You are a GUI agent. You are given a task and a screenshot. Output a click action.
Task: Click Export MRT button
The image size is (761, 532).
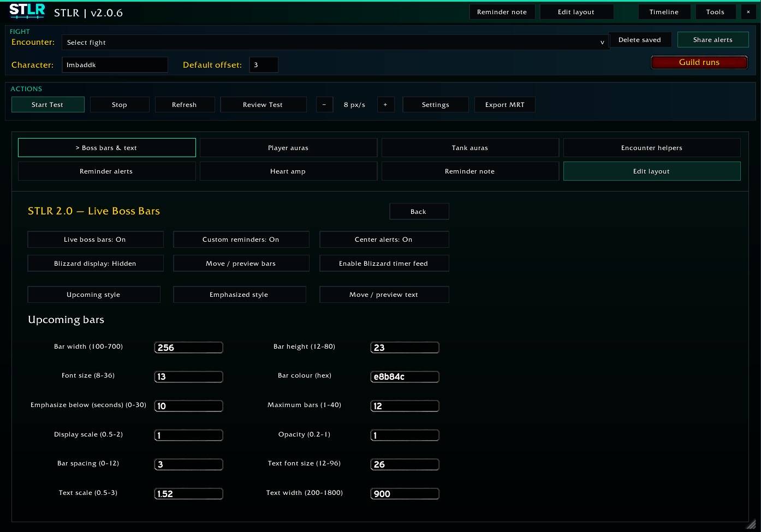coord(505,105)
